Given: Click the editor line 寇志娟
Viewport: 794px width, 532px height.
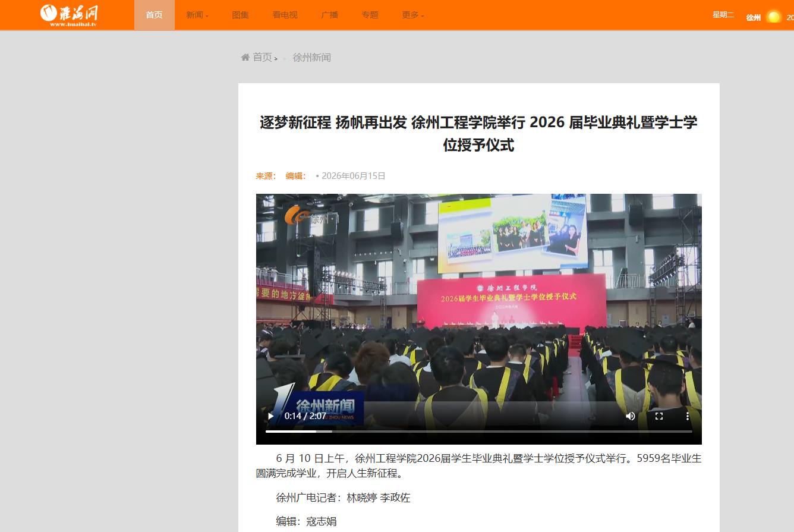Looking at the screenshot, I should click(307, 521).
